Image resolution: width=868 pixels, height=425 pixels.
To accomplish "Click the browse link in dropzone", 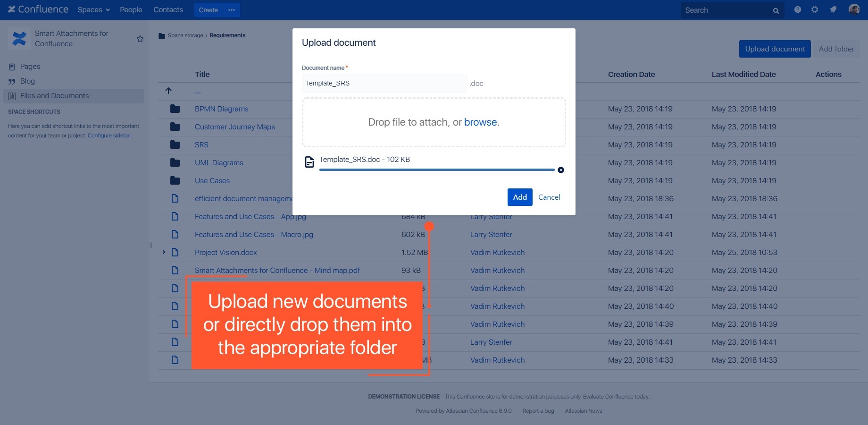I will pos(480,122).
